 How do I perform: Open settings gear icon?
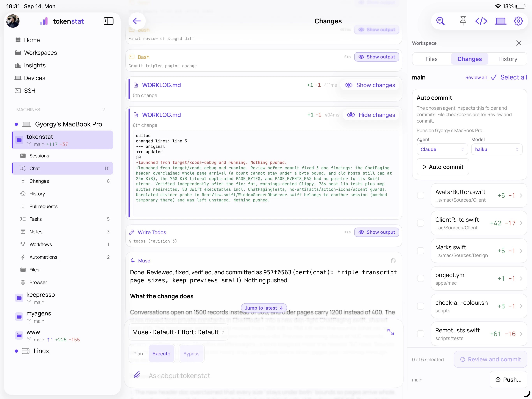pos(518,21)
